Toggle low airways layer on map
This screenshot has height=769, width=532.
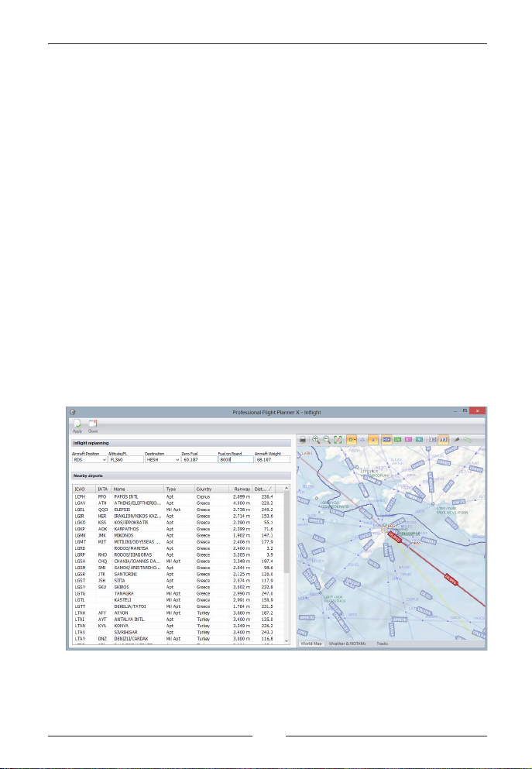click(397, 440)
